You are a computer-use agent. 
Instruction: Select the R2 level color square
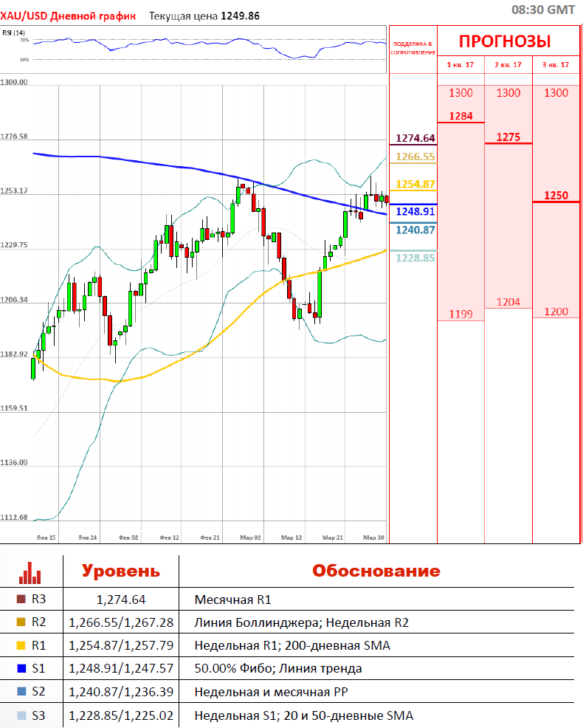[21, 623]
